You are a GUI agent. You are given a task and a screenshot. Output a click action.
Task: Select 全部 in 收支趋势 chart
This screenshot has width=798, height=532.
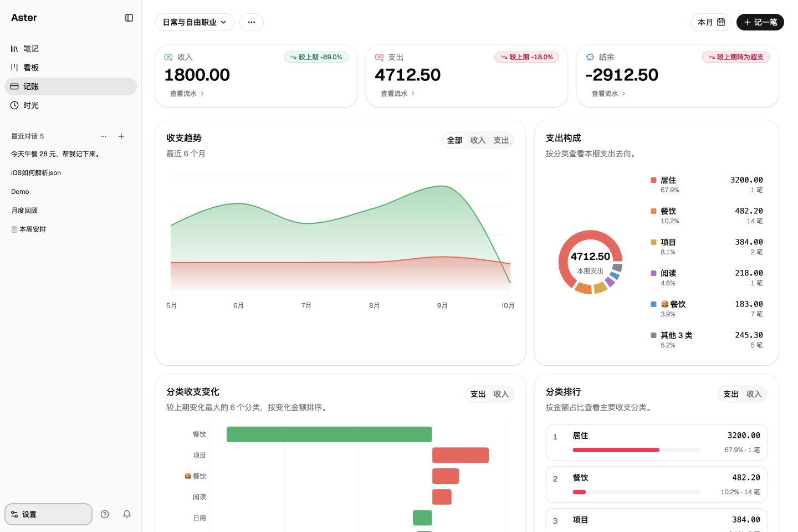pos(455,140)
